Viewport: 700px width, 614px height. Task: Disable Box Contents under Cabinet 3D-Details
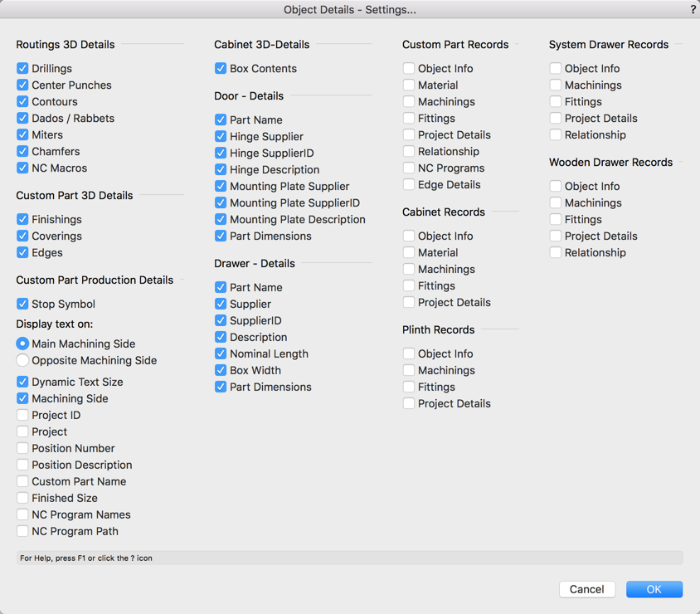click(221, 68)
